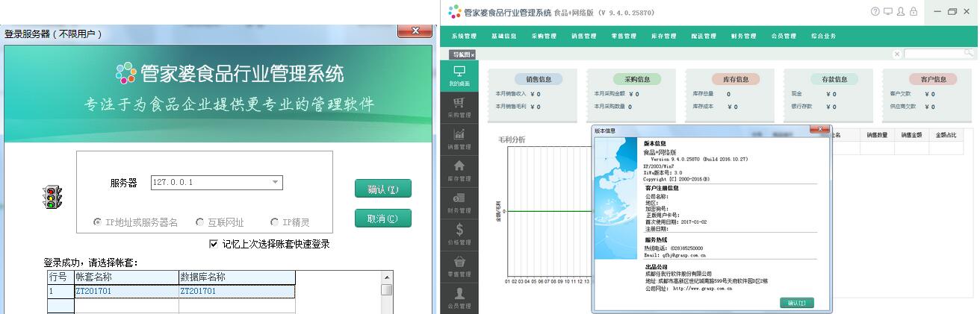The height and width of the screenshot is (314, 980).
Task: Select 数据库名称 cell ZT201701
Action: [237, 291]
